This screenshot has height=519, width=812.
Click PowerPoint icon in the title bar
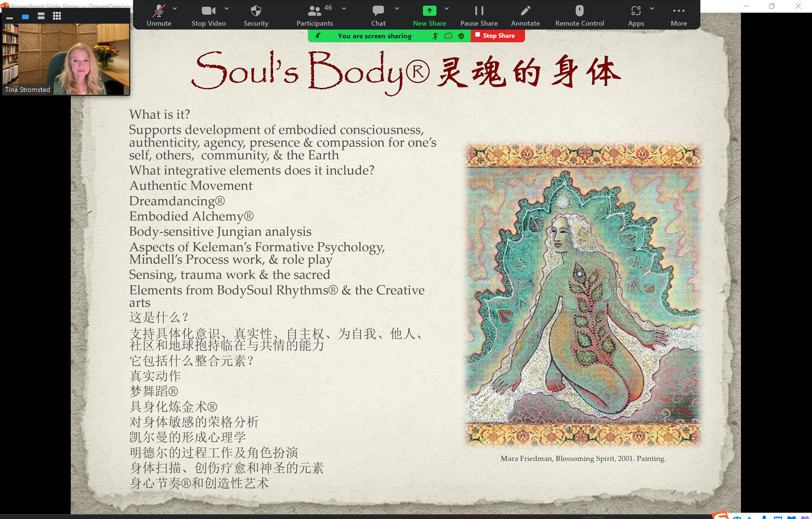tap(5, 6)
